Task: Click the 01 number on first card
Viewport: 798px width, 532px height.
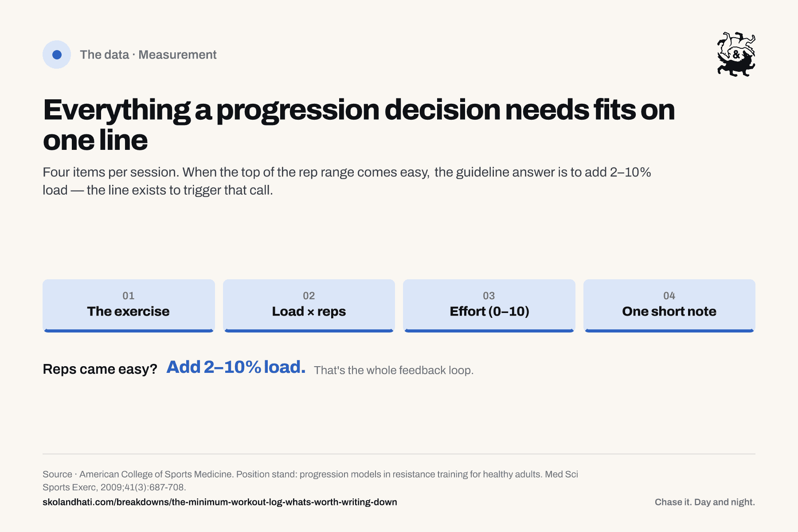Action: pyautogui.click(x=129, y=296)
